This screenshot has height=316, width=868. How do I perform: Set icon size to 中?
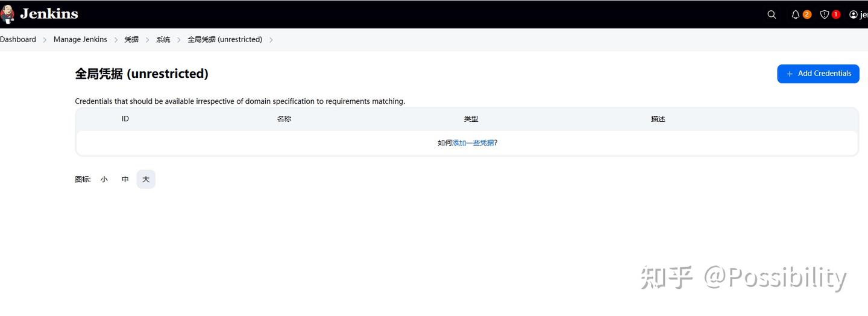pyautogui.click(x=125, y=179)
